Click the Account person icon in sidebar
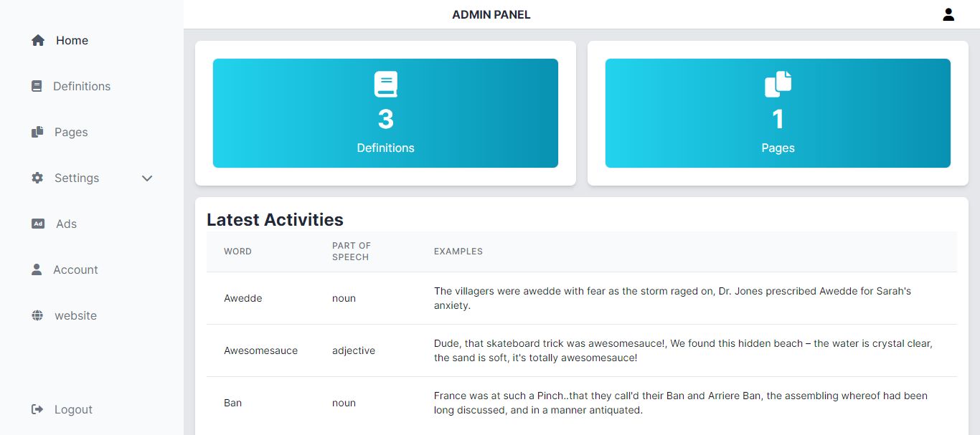The width and height of the screenshot is (980, 435). click(x=37, y=270)
